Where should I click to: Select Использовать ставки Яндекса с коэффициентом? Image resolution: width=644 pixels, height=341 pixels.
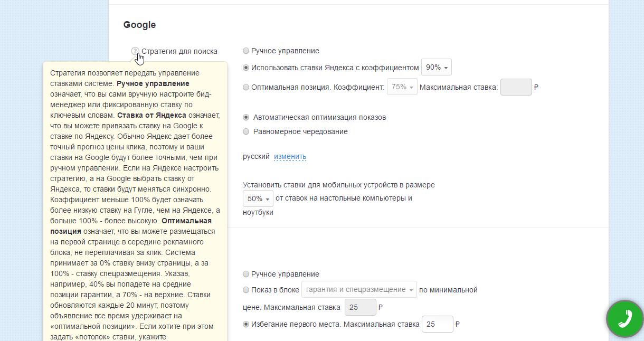point(246,68)
